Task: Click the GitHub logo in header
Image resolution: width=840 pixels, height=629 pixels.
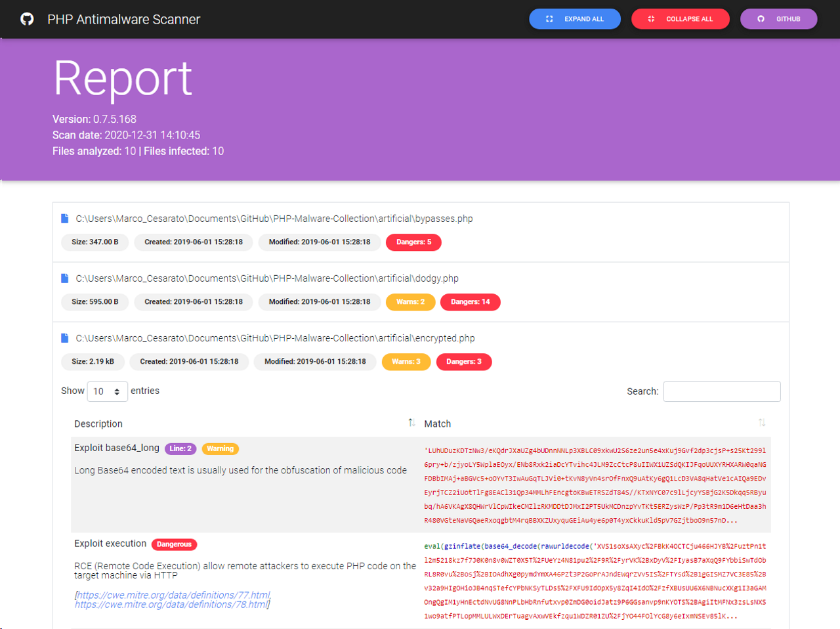Action: (27, 19)
